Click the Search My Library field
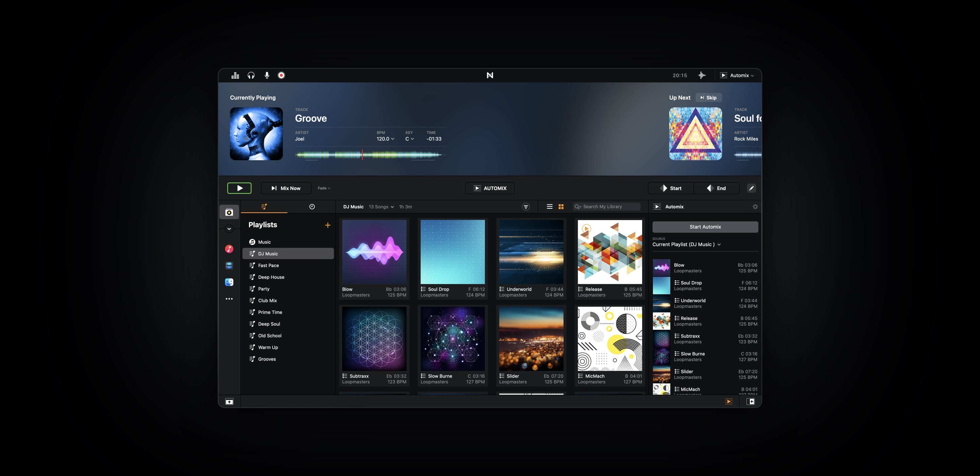Viewport: 980px width, 476px height. click(x=606, y=206)
